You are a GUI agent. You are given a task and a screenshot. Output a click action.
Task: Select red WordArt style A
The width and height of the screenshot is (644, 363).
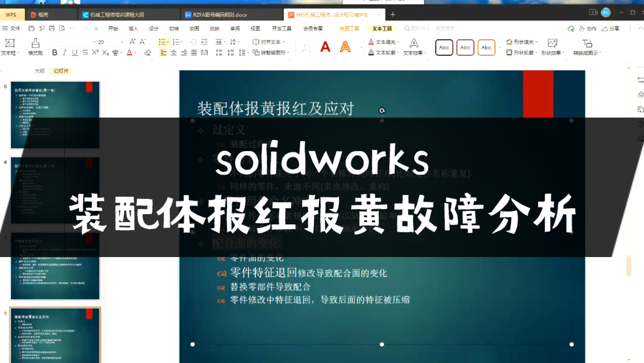325,47
